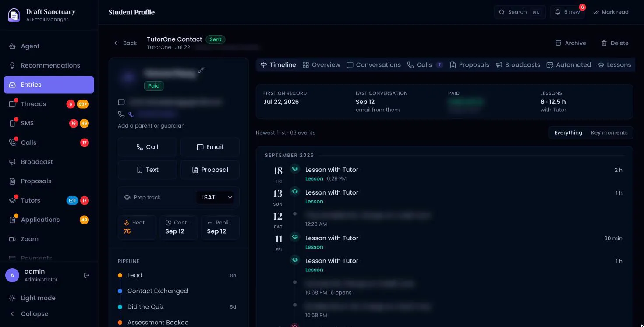
Task: Open the Lessons tab
Action: point(614,65)
